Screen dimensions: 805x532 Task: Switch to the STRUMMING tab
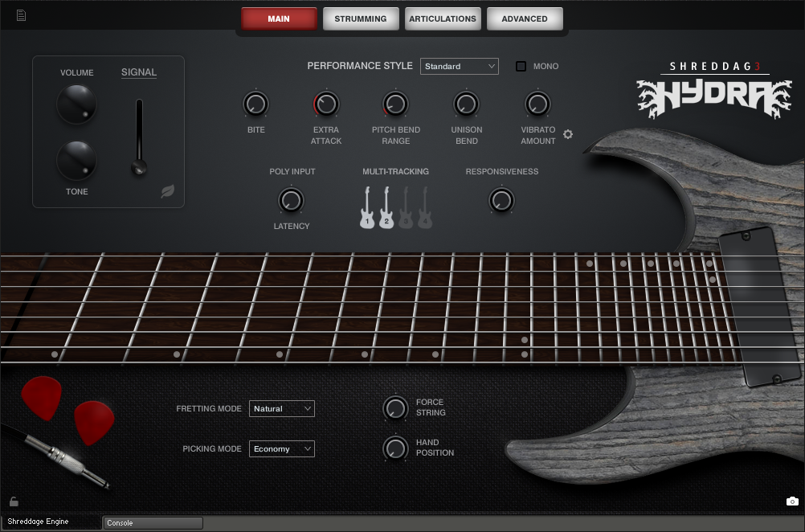(x=361, y=18)
